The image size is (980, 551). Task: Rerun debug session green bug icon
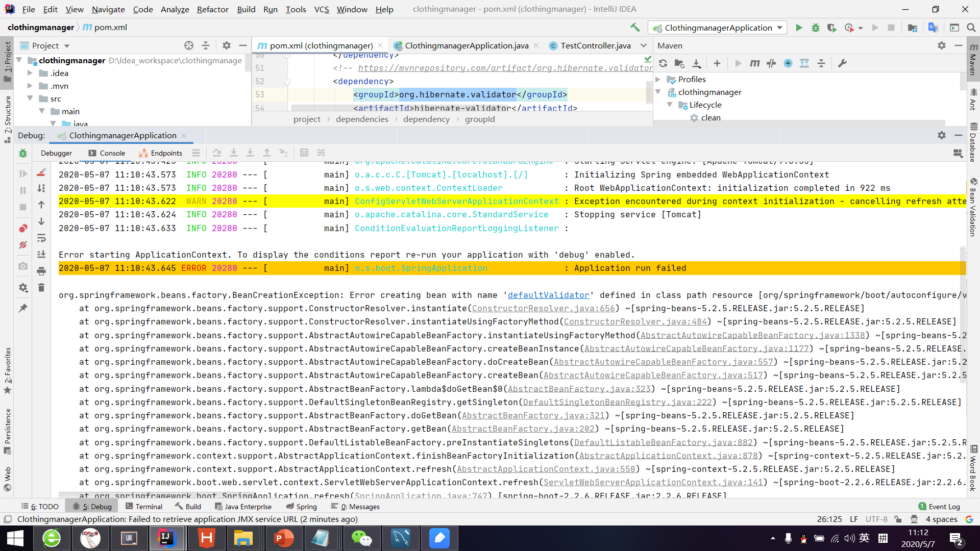(23, 153)
